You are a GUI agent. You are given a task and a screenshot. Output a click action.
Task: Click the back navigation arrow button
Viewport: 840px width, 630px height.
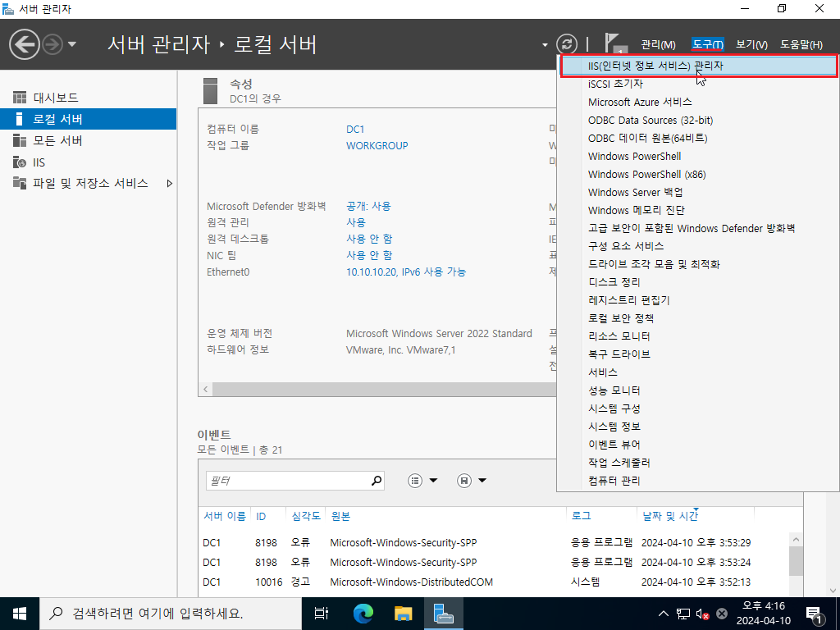tap(24, 44)
